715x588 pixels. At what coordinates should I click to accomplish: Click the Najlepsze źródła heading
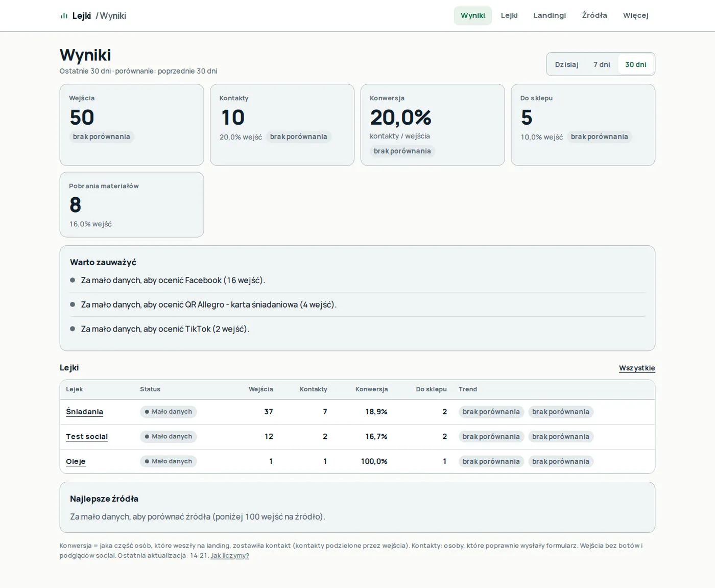tap(104, 499)
